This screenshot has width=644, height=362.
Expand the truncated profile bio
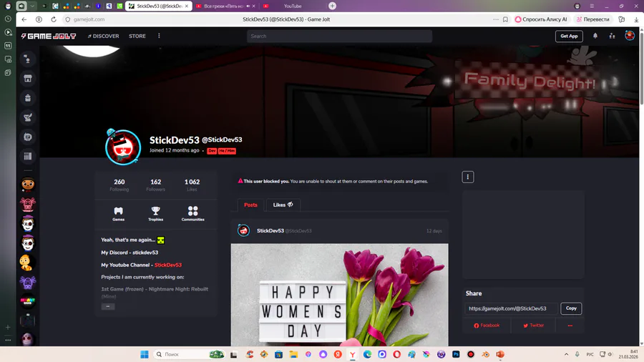[x=108, y=307]
